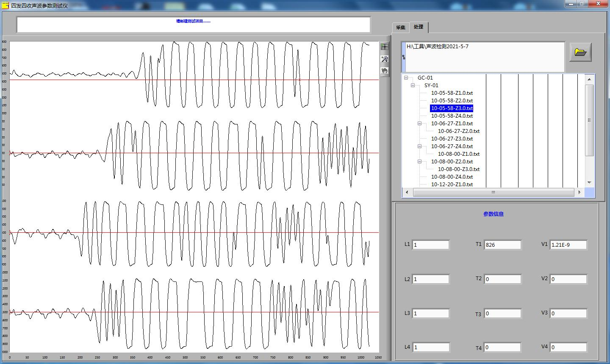
Task: Click the T1 field showing 826
Action: (x=503, y=245)
